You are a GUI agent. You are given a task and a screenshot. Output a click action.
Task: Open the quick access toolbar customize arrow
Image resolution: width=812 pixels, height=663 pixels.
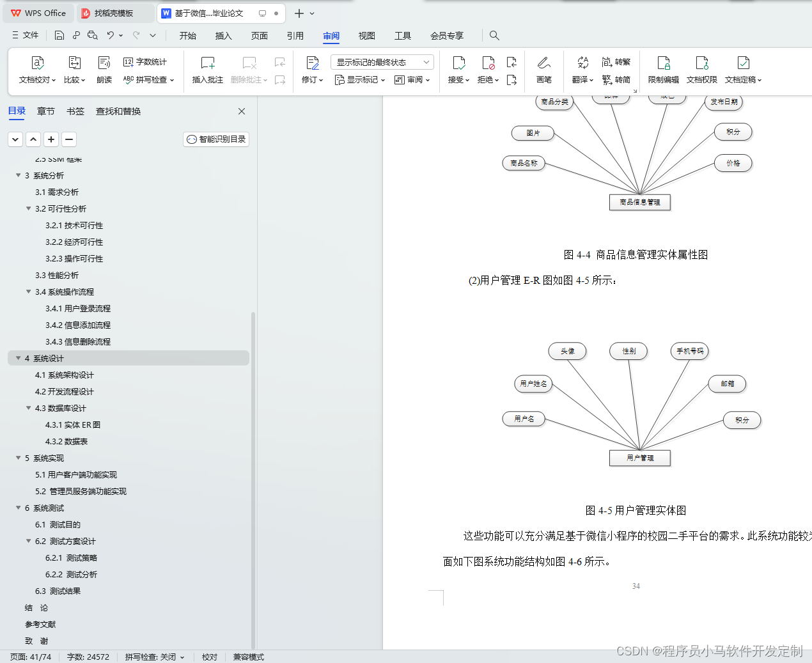(153, 35)
